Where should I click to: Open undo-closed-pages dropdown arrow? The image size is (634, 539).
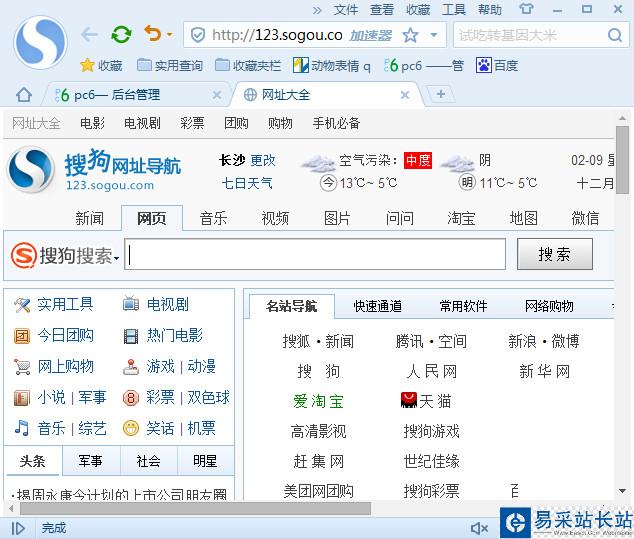(x=169, y=35)
